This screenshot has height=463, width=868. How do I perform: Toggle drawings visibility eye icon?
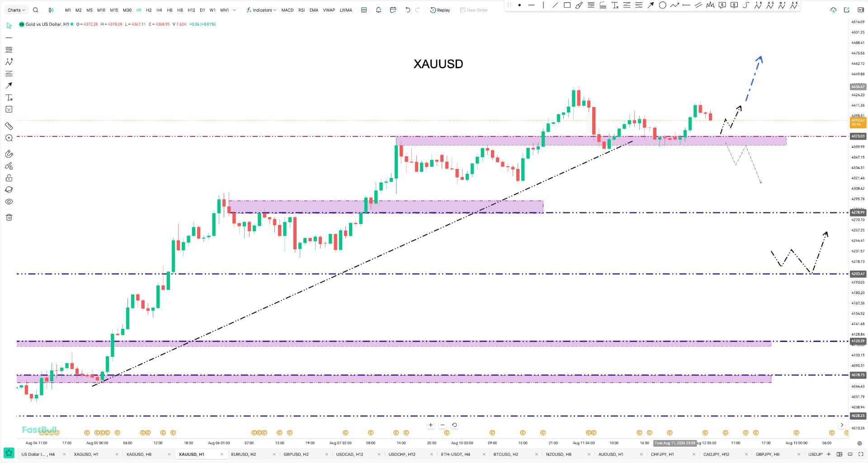click(x=9, y=201)
